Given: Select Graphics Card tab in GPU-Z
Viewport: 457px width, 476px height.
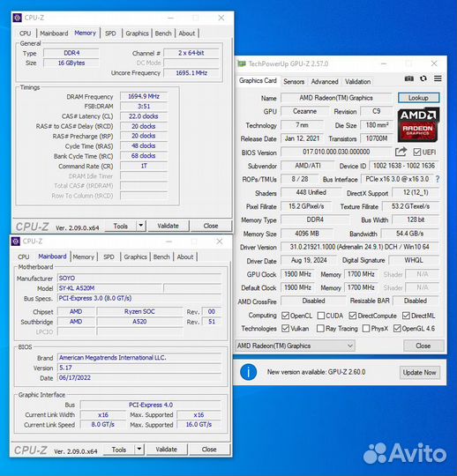Looking at the screenshot, I should click(258, 81).
